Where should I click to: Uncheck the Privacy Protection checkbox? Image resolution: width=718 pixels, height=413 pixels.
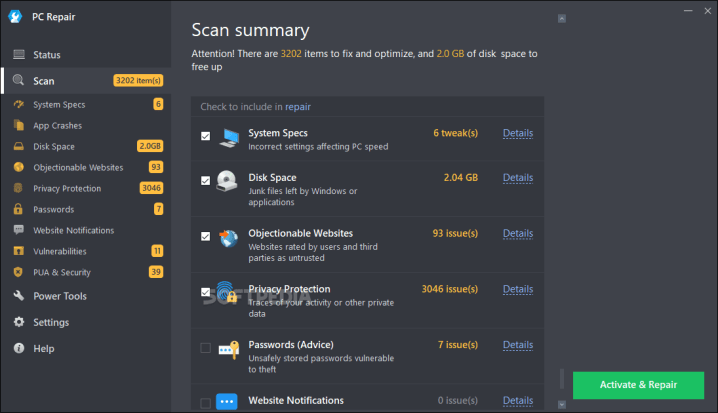click(206, 292)
